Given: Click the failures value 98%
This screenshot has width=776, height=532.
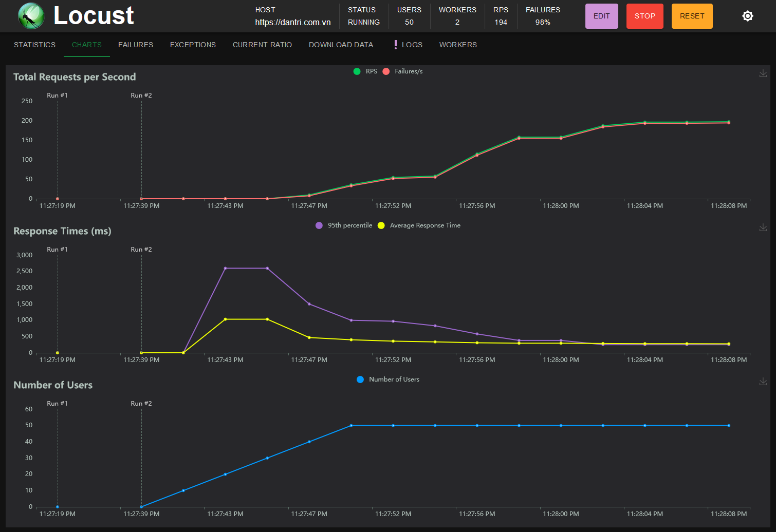Looking at the screenshot, I should 543,22.
